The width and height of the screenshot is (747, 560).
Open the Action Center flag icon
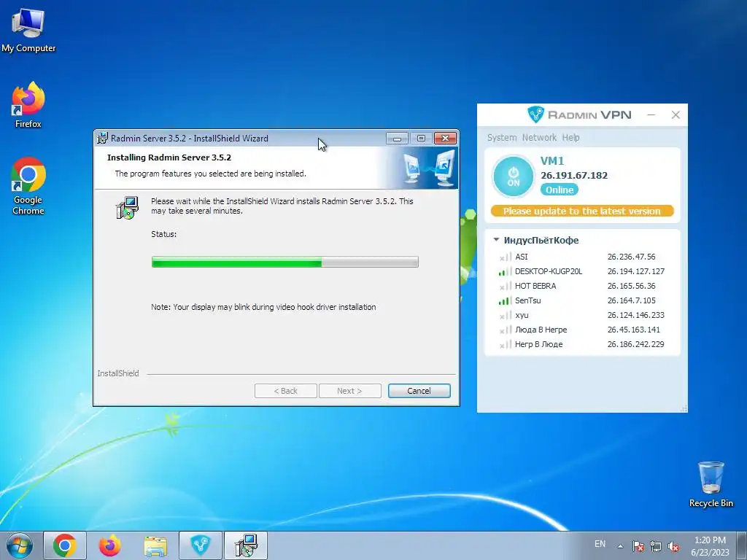point(638,546)
